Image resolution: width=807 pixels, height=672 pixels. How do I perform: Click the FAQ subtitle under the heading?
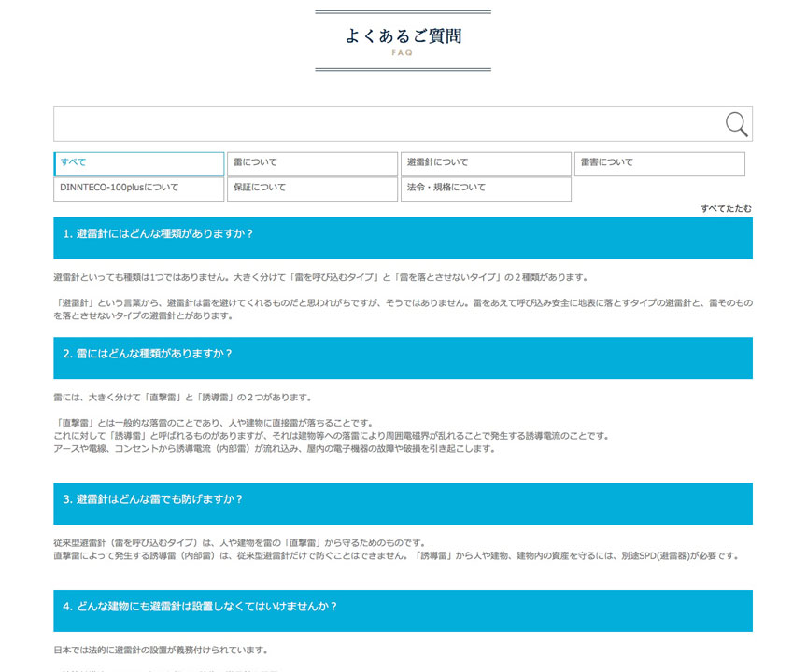click(403, 53)
